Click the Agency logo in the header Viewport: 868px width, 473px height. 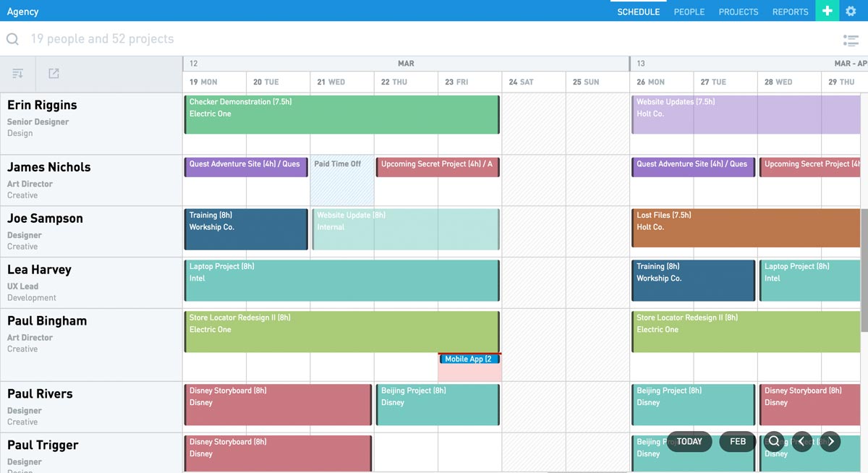pyautogui.click(x=22, y=11)
